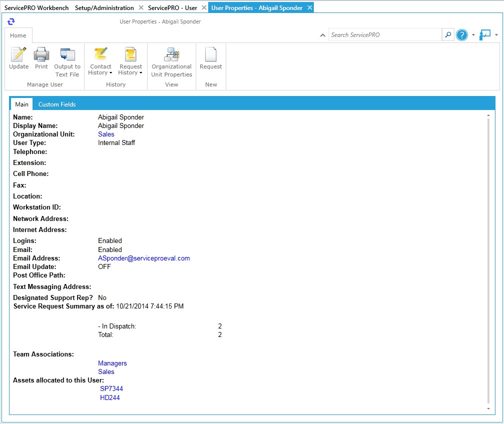
Task: Click in the Search ServicePRO field
Action: 384,35
